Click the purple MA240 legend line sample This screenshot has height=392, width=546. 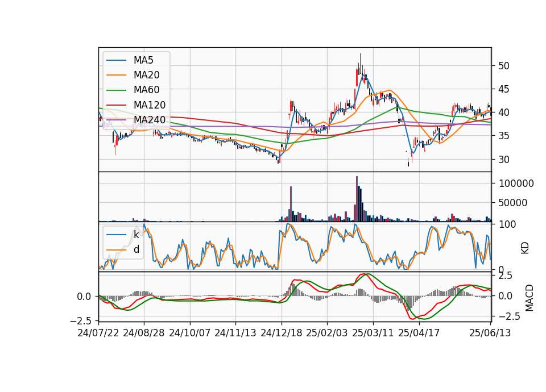coord(116,120)
